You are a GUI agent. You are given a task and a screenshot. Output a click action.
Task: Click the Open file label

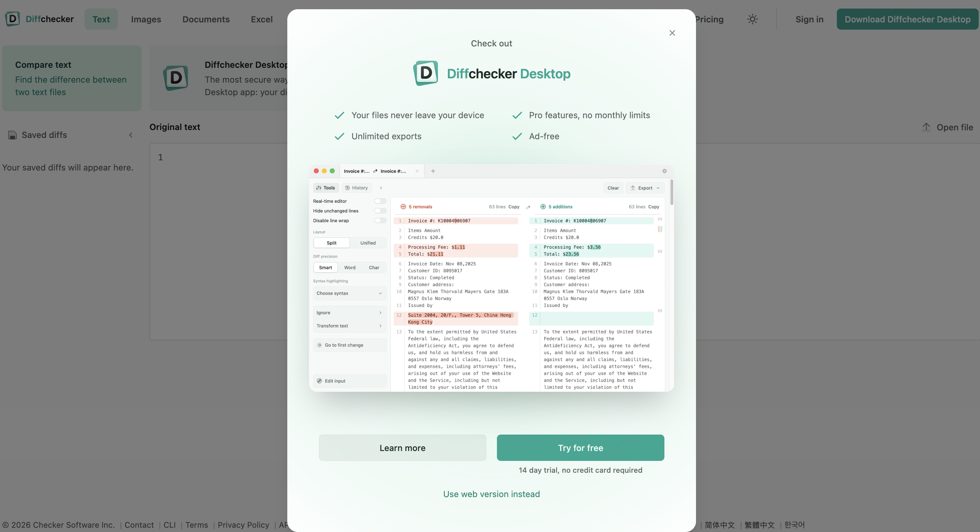pos(955,127)
